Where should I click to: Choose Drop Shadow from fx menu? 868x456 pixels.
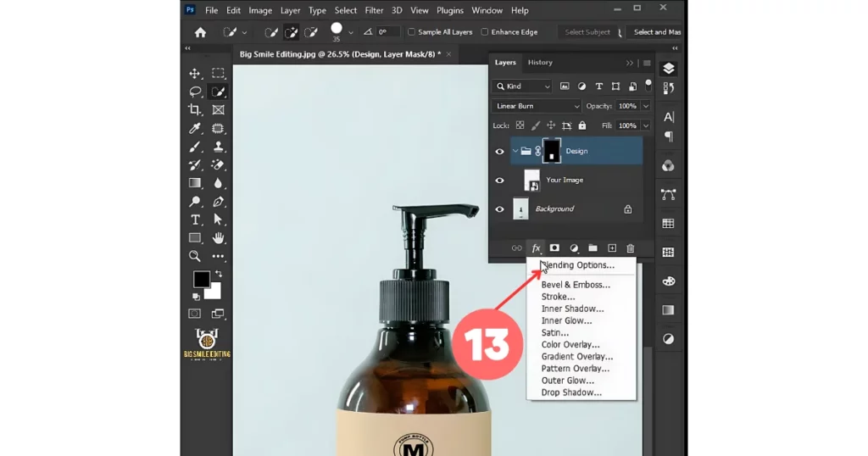[571, 392]
